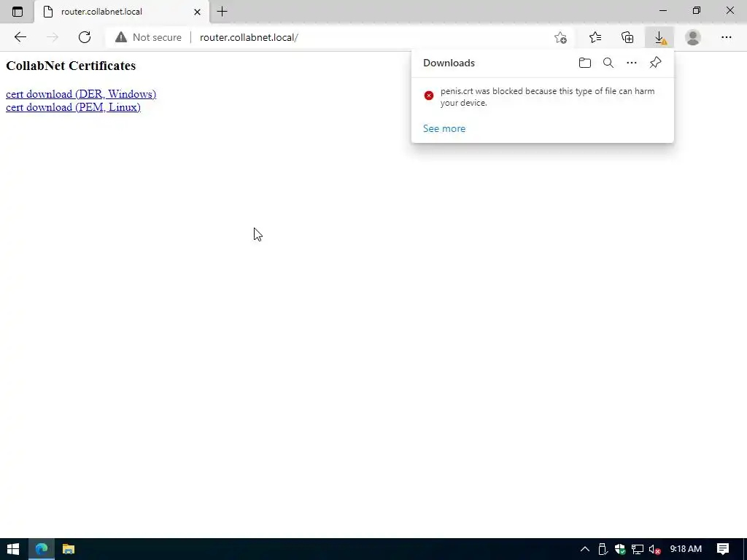Close the router.collabnet.local tab

click(x=197, y=12)
